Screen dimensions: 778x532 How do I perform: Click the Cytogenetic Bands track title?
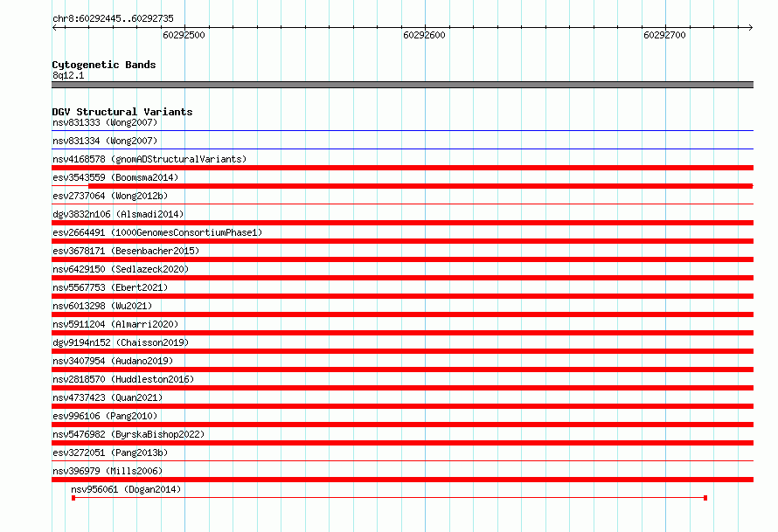104,65
